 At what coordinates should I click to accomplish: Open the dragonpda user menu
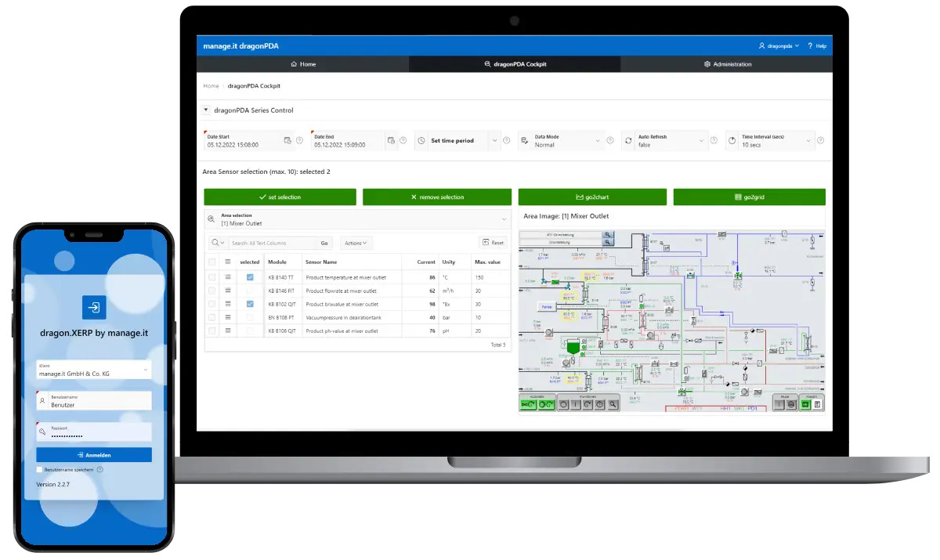[x=779, y=46]
